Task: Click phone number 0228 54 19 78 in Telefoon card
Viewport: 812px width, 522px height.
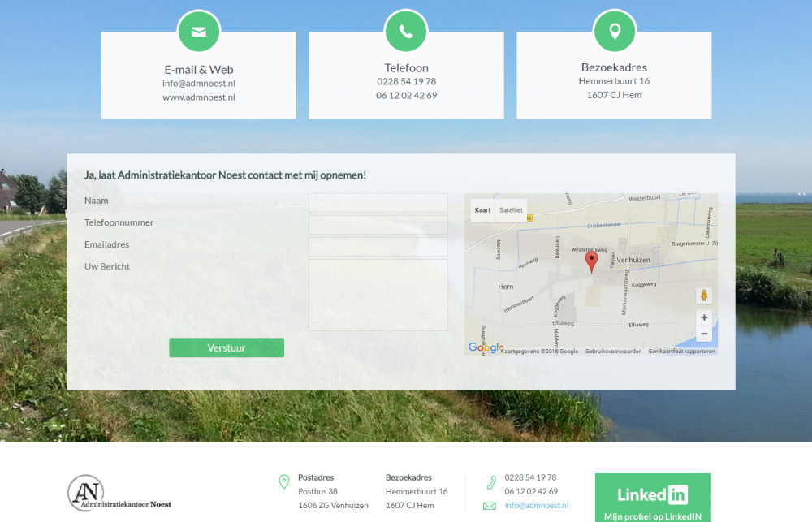Action: click(407, 82)
